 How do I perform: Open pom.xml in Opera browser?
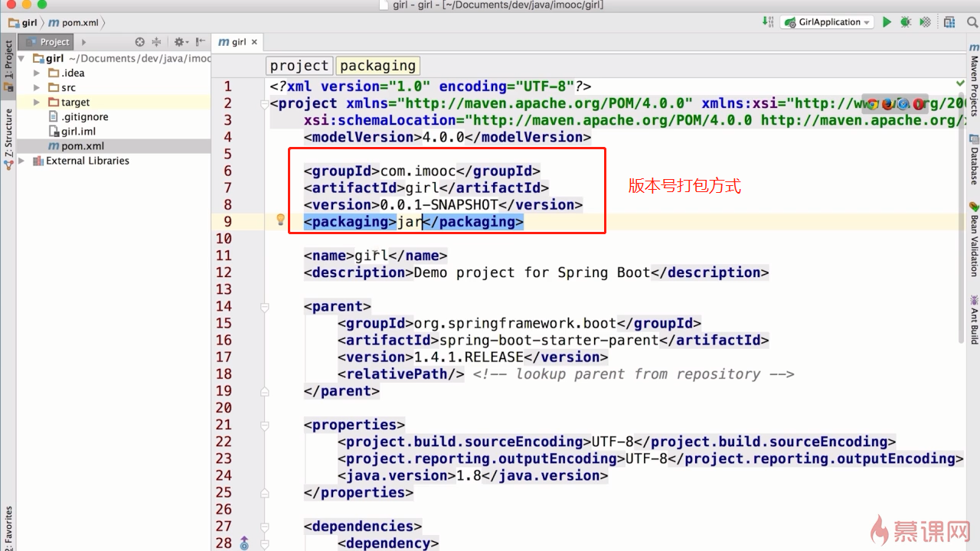(x=919, y=104)
